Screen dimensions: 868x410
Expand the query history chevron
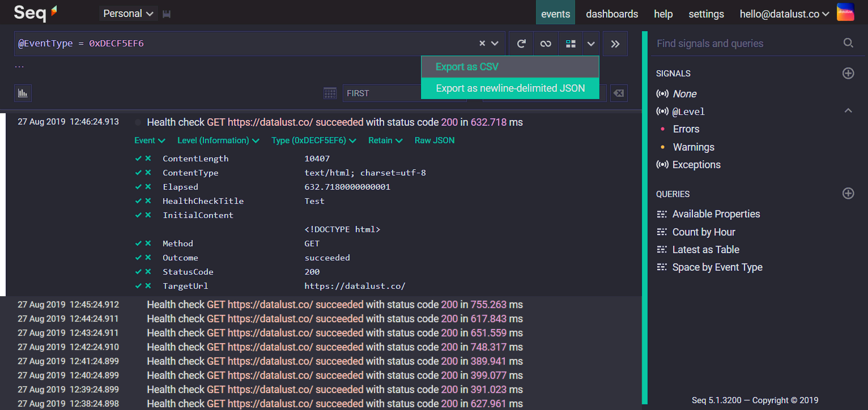(x=495, y=44)
